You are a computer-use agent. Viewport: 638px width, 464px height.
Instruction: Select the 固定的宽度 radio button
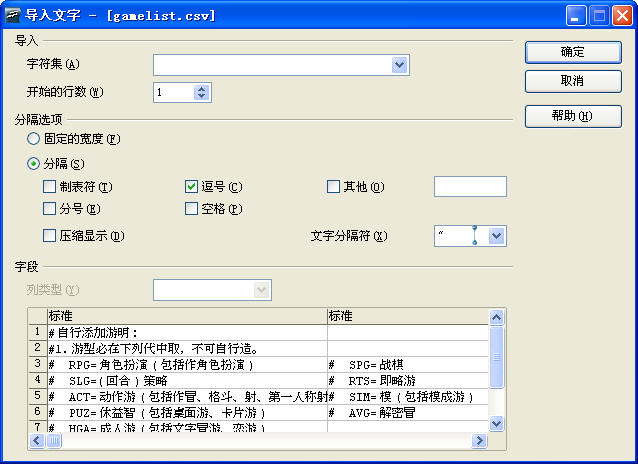point(33,139)
